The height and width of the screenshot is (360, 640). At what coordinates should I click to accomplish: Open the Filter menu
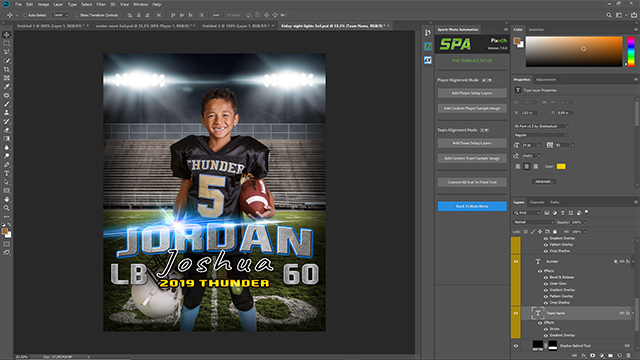(x=101, y=4)
